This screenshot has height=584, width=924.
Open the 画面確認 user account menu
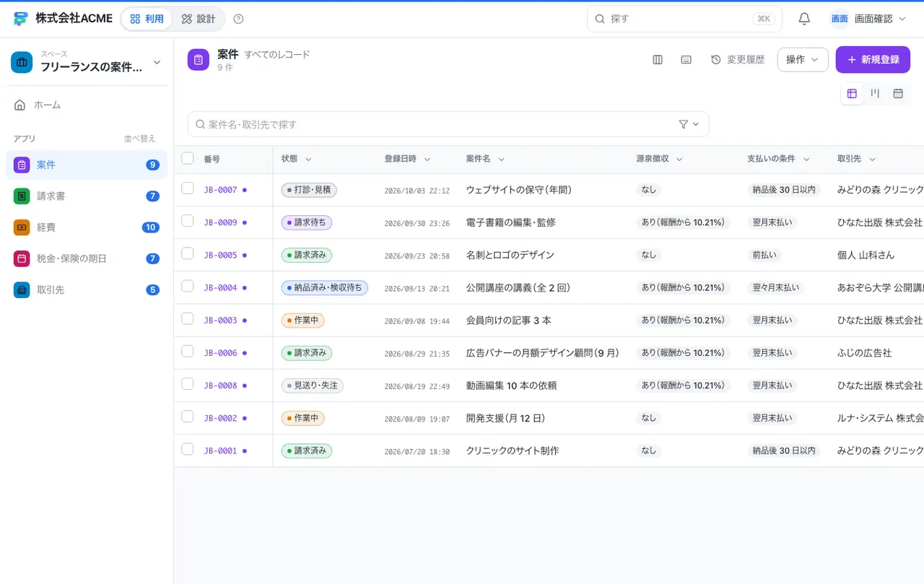click(868, 19)
